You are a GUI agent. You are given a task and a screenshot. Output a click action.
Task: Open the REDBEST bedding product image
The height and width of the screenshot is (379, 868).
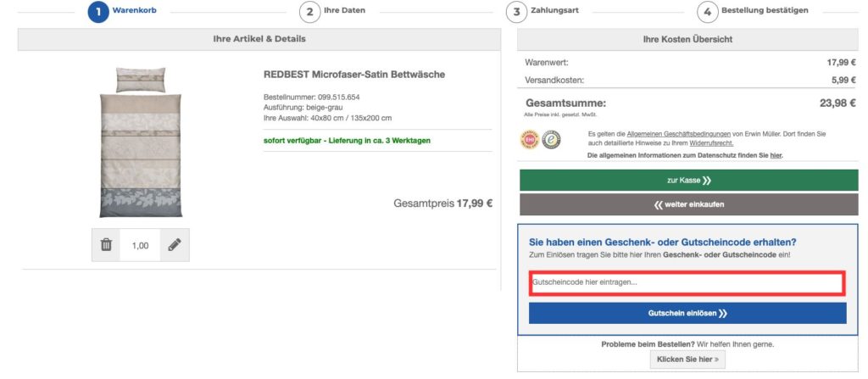[141, 142]
